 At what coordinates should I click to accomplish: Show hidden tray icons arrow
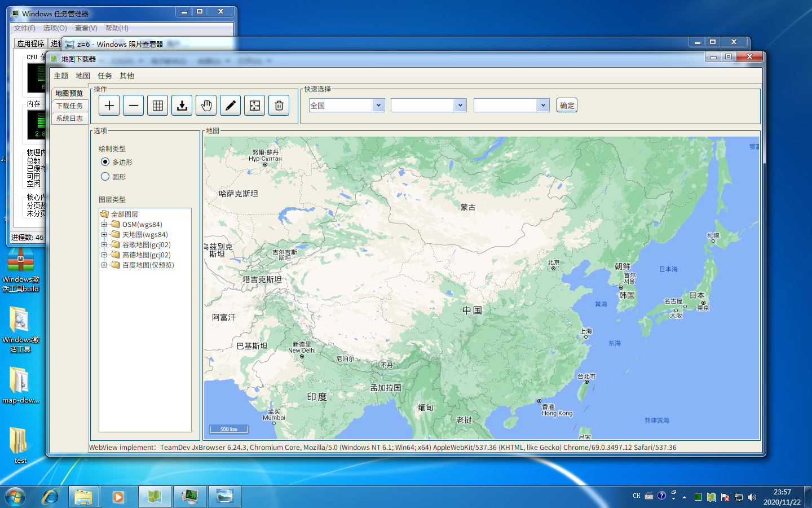684,497
